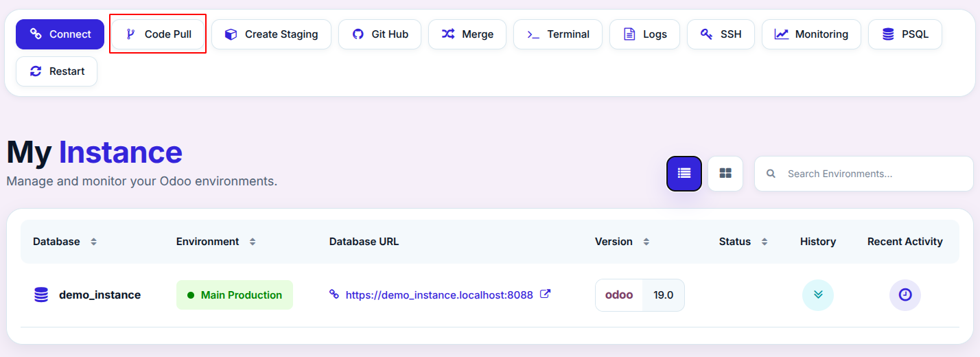Open the Monitoring dashboard
Screen dimensions: 980x357
[x=811, y=34]
